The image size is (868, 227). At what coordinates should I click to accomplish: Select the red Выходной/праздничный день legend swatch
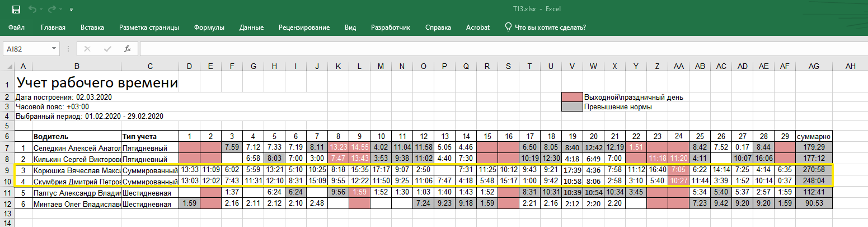(571, 97)
